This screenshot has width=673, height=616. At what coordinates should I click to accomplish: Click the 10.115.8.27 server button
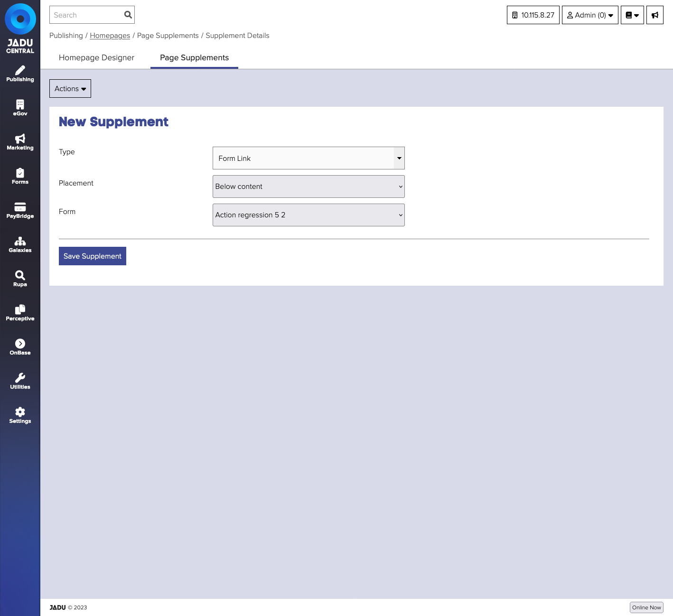click(533, 15)
